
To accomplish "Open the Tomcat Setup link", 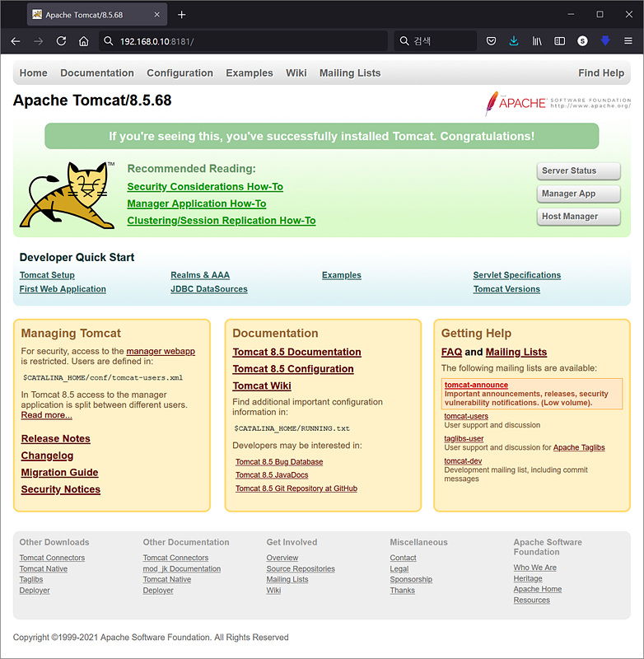I will pyautogui.click(x=47, y=275).
